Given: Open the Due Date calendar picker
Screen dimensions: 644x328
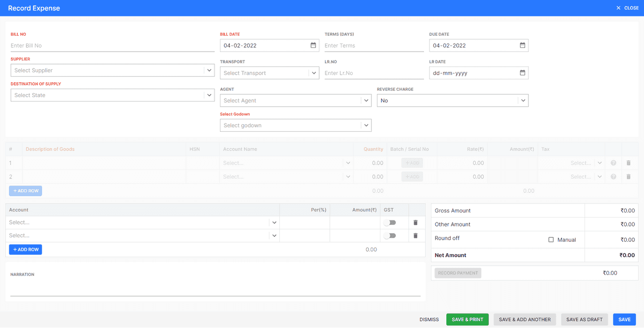Looking at the screenshot, I should coord(522,45).
